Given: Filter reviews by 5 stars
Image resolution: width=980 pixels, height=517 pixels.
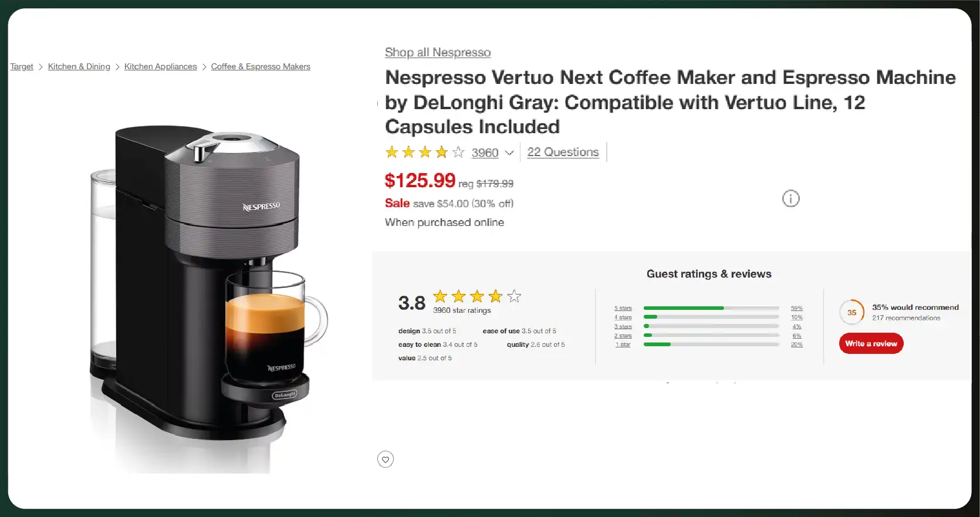Looking at the screenshot, I should [x=623, y=308].
